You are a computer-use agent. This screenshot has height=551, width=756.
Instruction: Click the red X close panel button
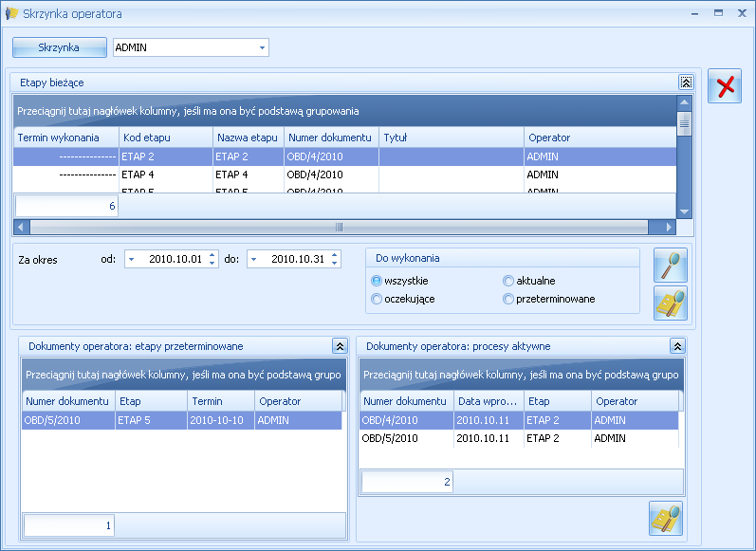coord(724,85)
